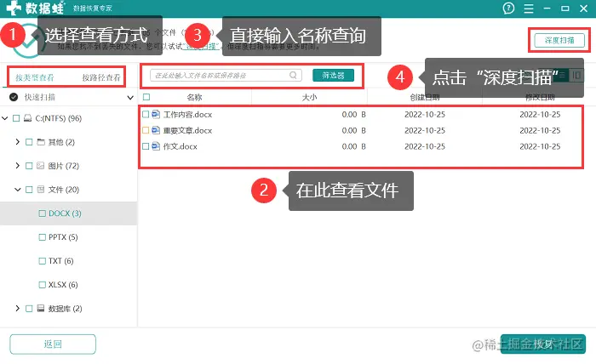Click the 数据库 category icon
This screenshot has width=596, height=364.
(x=41, y=308)
